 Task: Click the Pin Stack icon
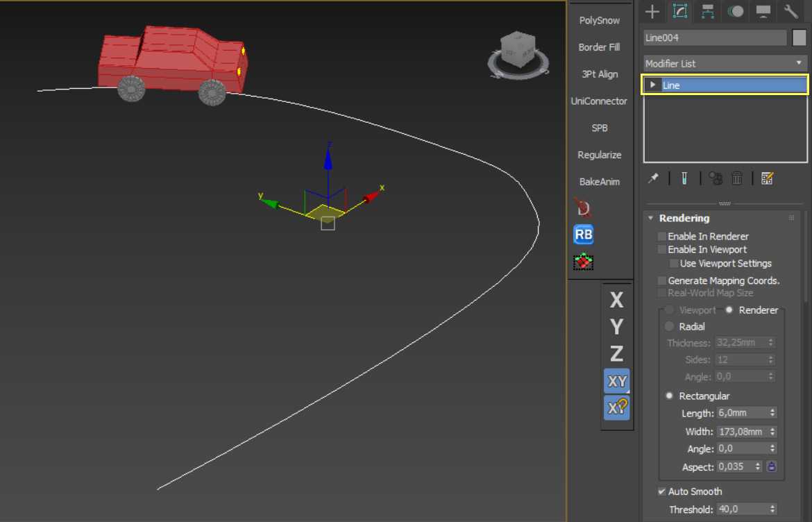click(653, 178)
